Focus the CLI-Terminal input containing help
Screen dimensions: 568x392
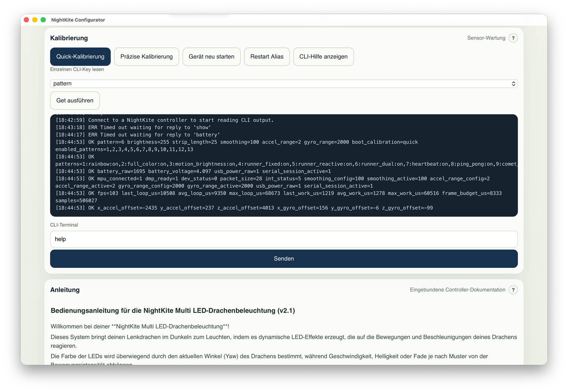tap(284, 239)
